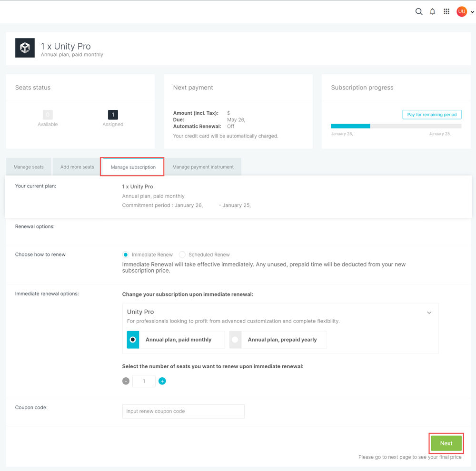Click the Unity Pro logo icon
Screen dimensions: 476x471
pos(25,48)
